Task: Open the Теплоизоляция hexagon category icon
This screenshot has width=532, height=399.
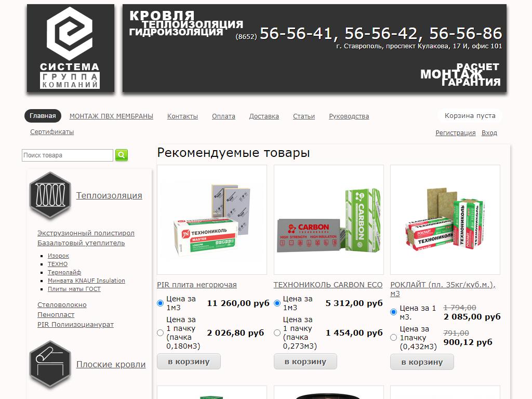Action: [50, 195]
